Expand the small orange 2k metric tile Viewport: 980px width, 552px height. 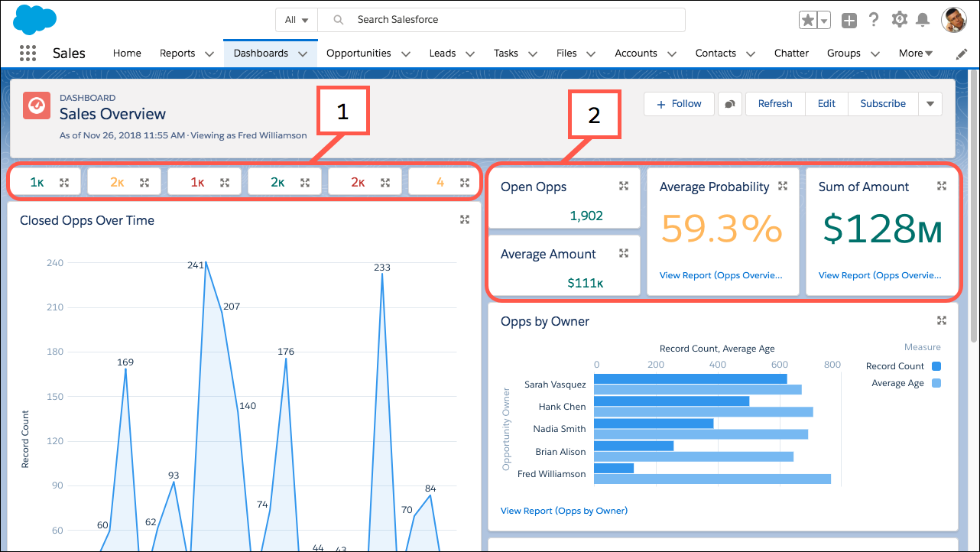(144, 183)
